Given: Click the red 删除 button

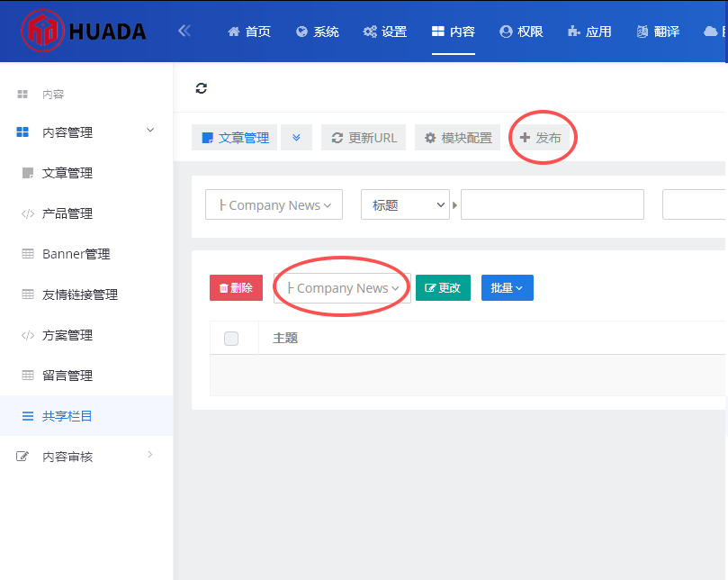Looking at the screenshot, I should (x=237, y=287).
